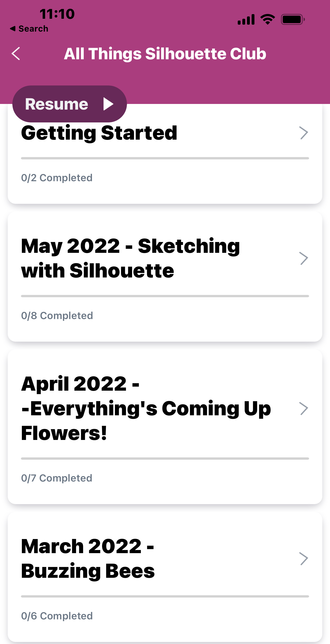330x644 pixels.
Task: Tap the cellular signal bars icon
Action: pyautogui.click(x=246, y=20)
